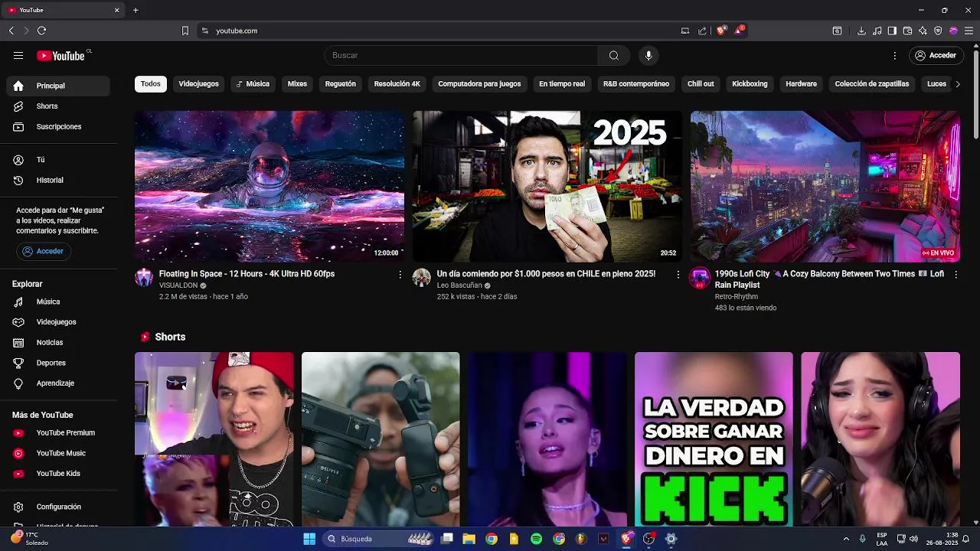The height and width of the screenshot is (551, 980).
Task: Open Floating In Space video thumbnail
Action: click(269, 187)
